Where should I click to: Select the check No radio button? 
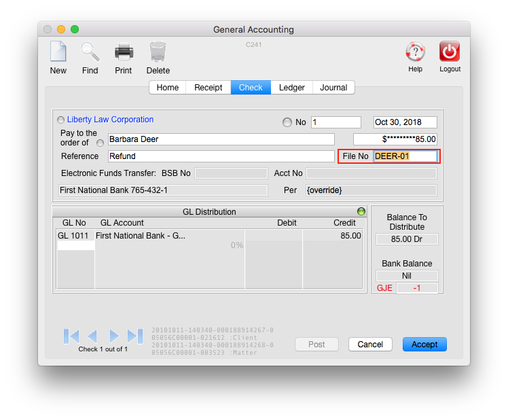coord(287,122)
